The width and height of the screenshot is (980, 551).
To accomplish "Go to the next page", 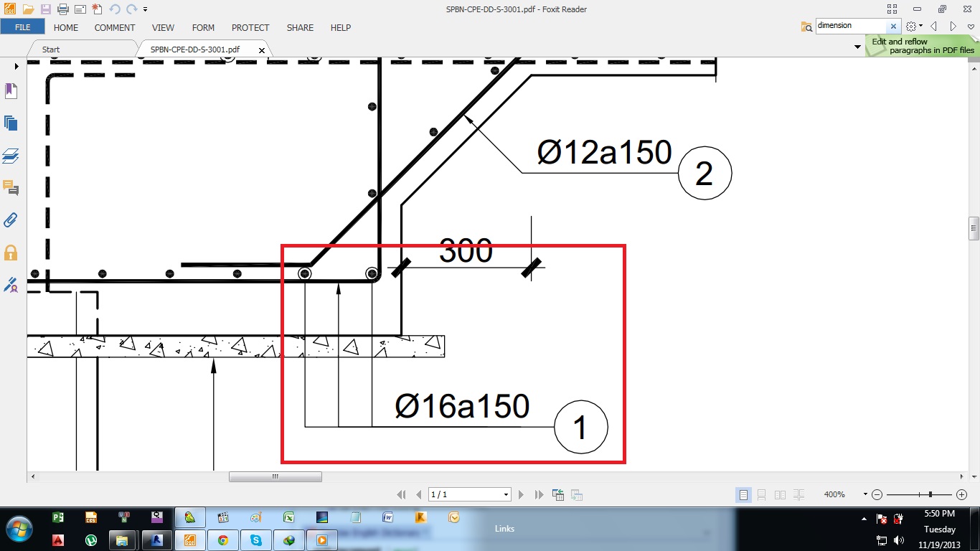I will (x=521, y=494).
